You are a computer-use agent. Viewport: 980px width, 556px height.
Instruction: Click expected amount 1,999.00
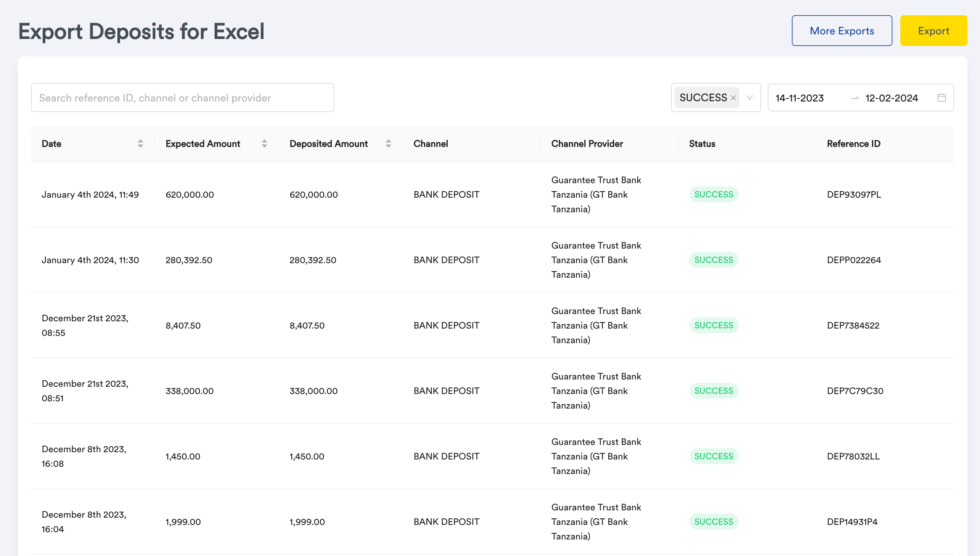183,522
